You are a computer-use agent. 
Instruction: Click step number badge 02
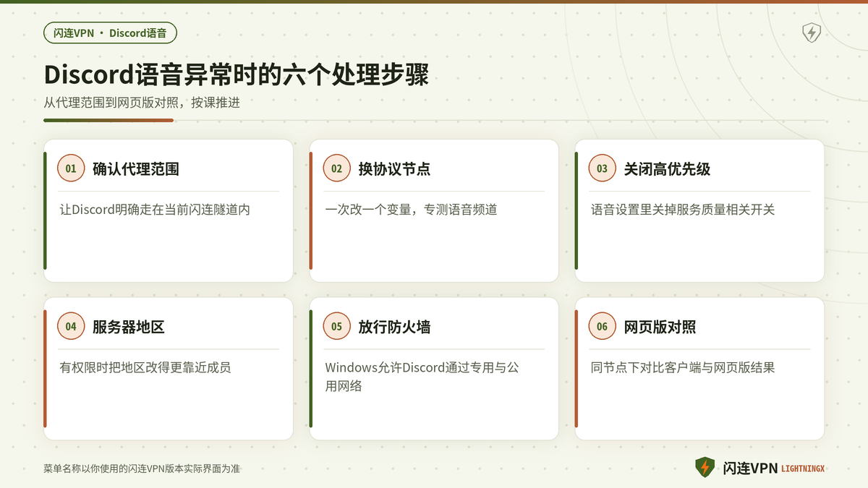point(336,168)
